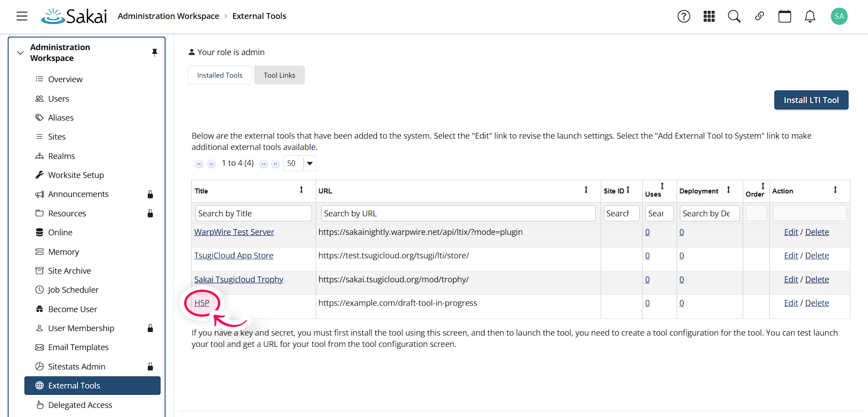Screen dimensions: 868x417
Task: Toggle sort order on the Title column
Action: point(301,190)
